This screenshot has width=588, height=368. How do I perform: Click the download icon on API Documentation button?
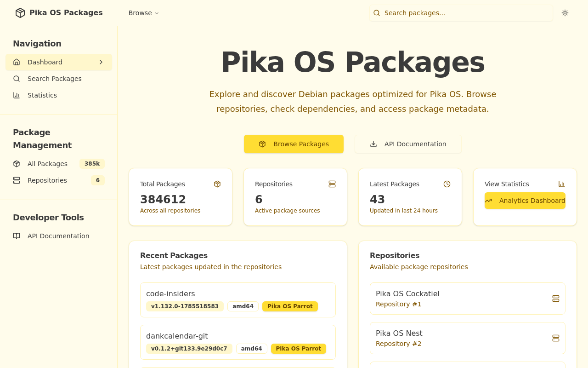click(373, 144)
